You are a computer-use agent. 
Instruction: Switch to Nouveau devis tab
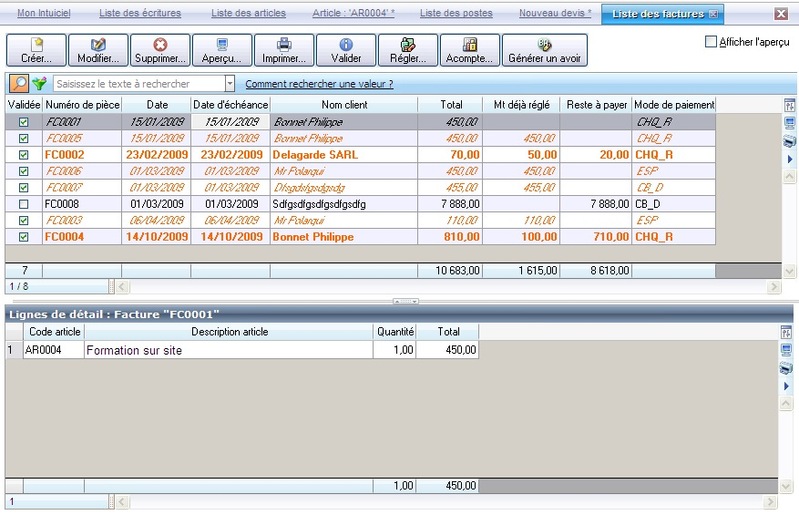pyautogui.click(x=555, y=13)
